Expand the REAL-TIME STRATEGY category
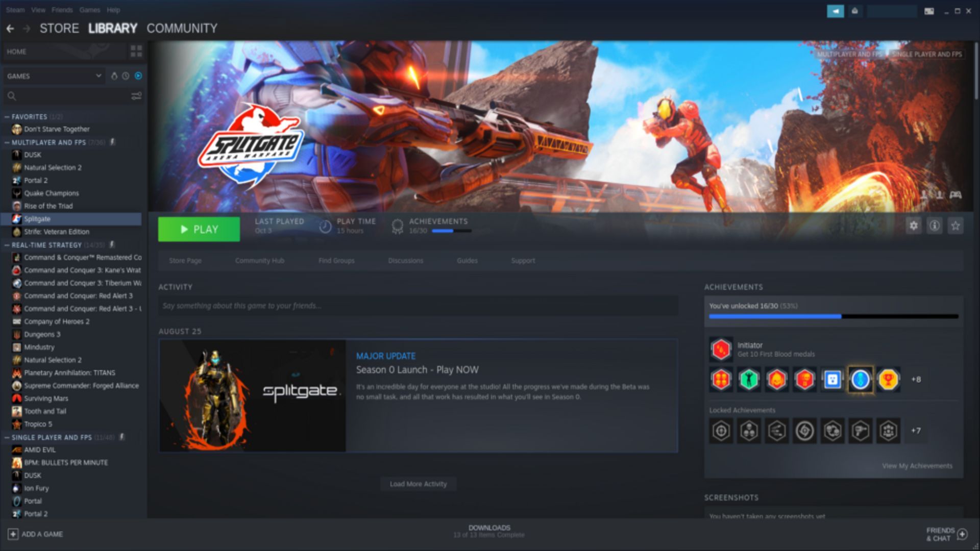The height and width of the screenshot is (551, 980). (x=48, y=245)
